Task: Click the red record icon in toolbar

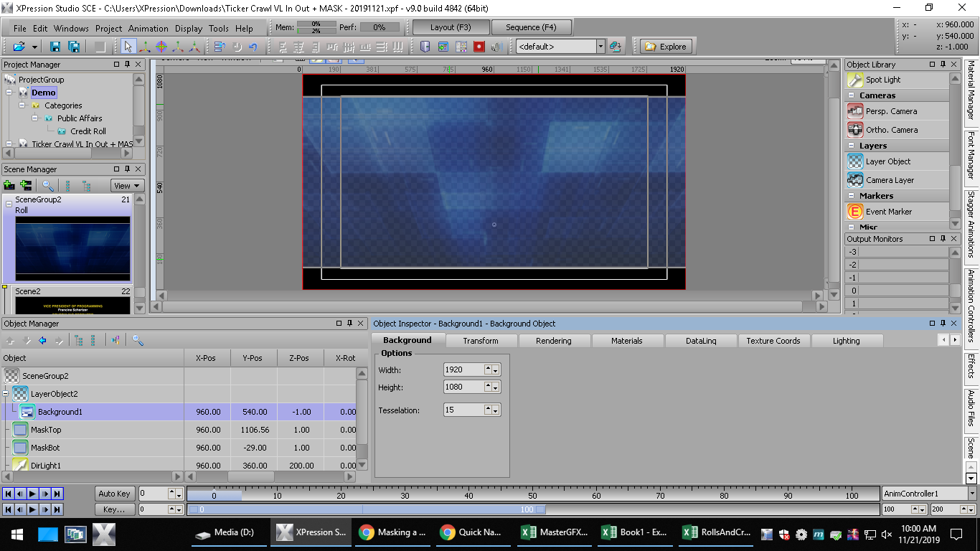Action: point(479,47)
